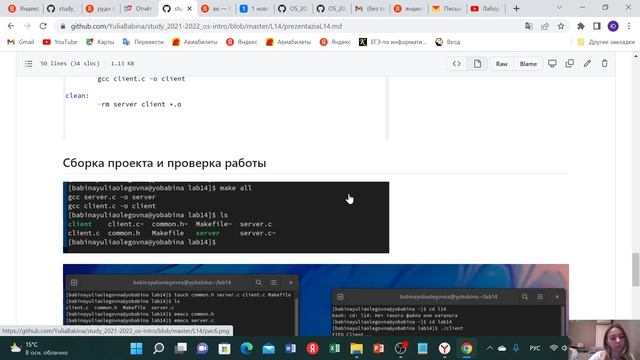Click the make all terminal screenshot

click(226, 217)
